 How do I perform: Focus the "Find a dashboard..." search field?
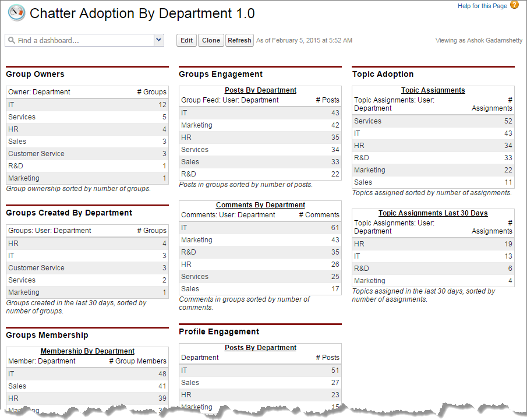click(x=80, y=40)
